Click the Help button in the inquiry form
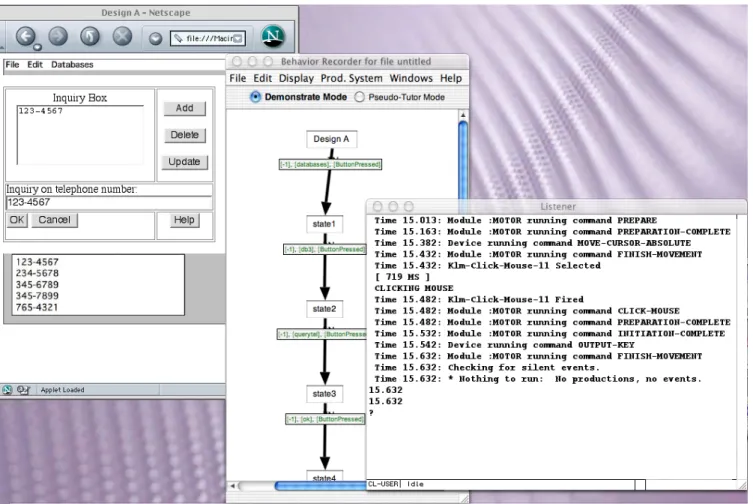Viewport: 753px width, 504px height. pos(184,220)
